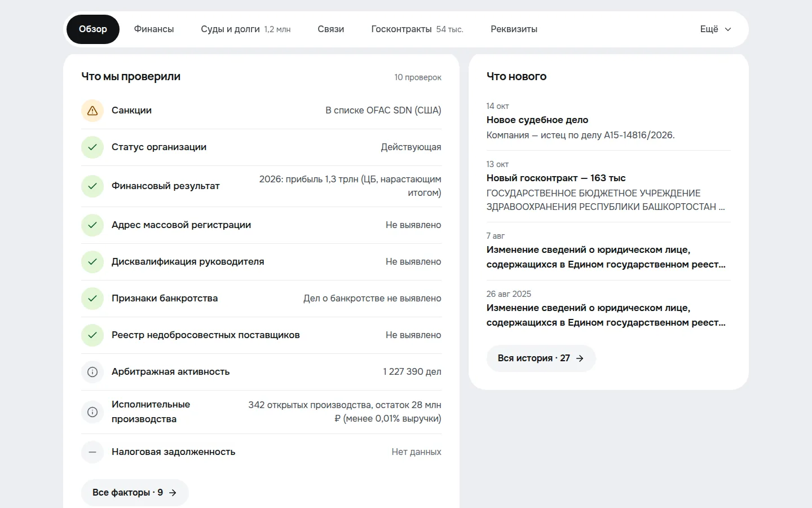Click the 1 227 390 дел value
The image size is (812, 508).
click(412, 372)
